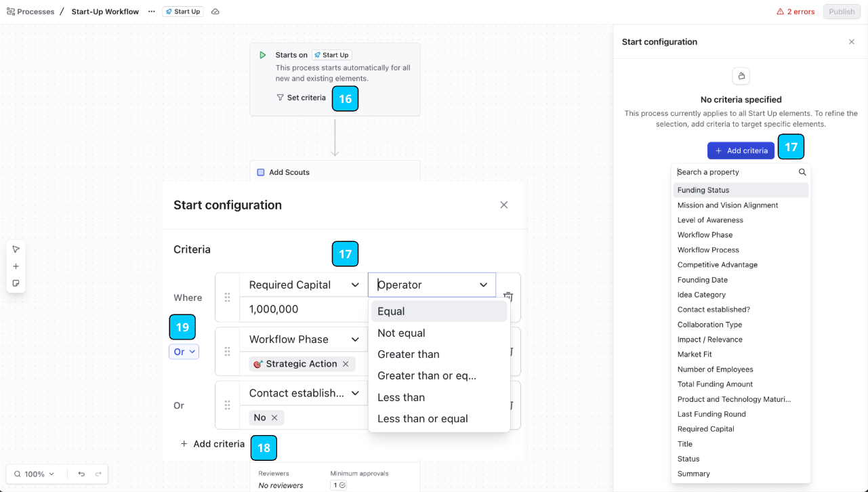868x492 pixels.
Task: Open the Contact established property dropdown
Action: (x=304, y=393)
